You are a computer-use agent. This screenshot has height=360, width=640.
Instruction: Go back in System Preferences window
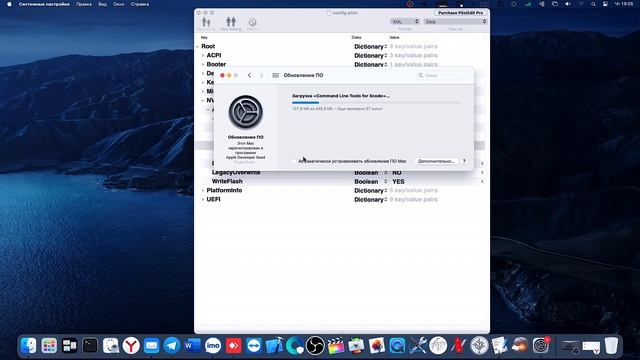[x=249, y=76]
